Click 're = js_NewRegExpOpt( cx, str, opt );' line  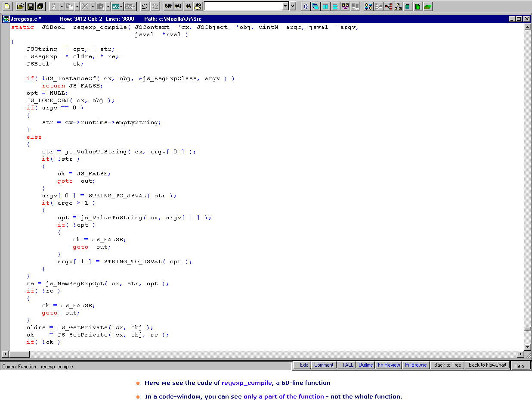point(98,283)
